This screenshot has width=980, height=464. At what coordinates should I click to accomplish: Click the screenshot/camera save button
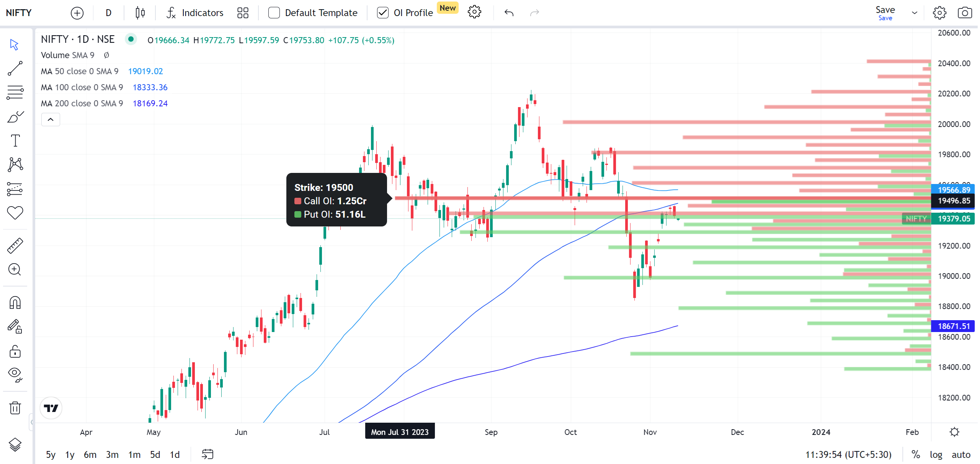(964, 13)
